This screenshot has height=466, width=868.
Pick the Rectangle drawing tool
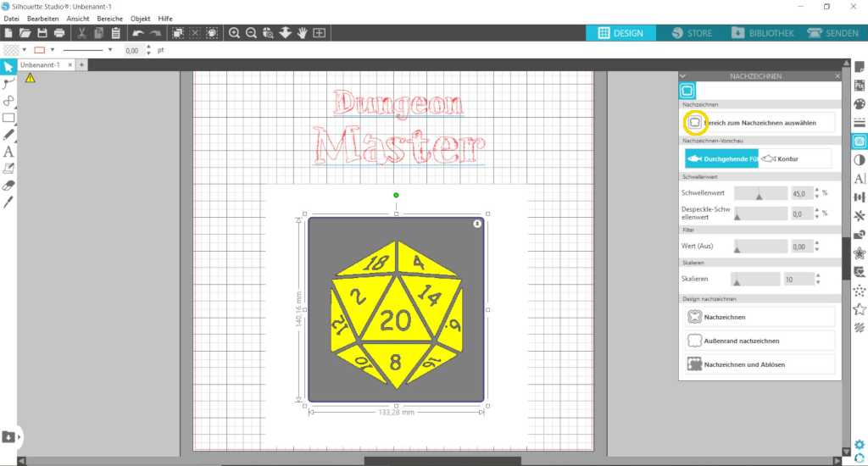(8, 118)
